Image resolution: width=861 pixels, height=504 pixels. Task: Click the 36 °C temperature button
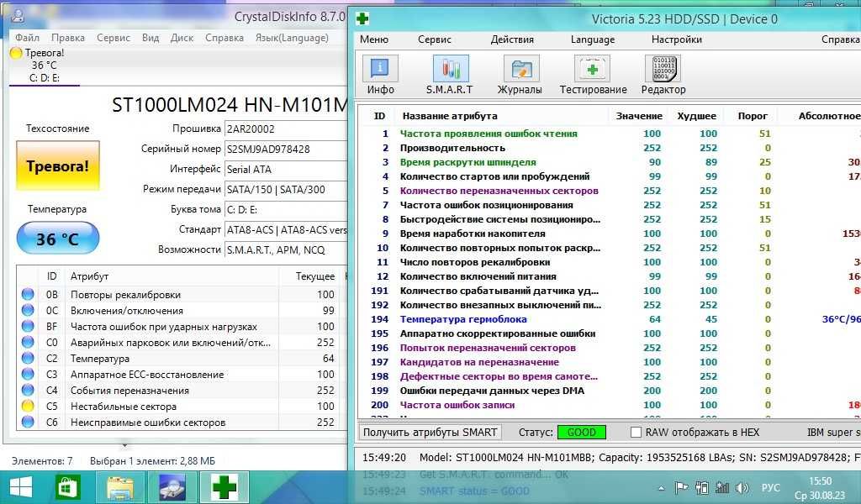pos(58,239)
